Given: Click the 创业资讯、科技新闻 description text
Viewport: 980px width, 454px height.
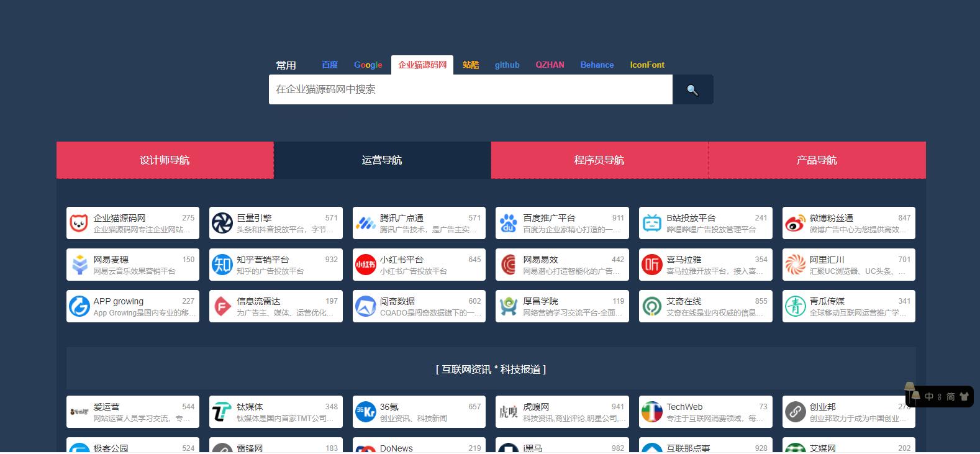Looking at the screenshot, I should point(414,419).
